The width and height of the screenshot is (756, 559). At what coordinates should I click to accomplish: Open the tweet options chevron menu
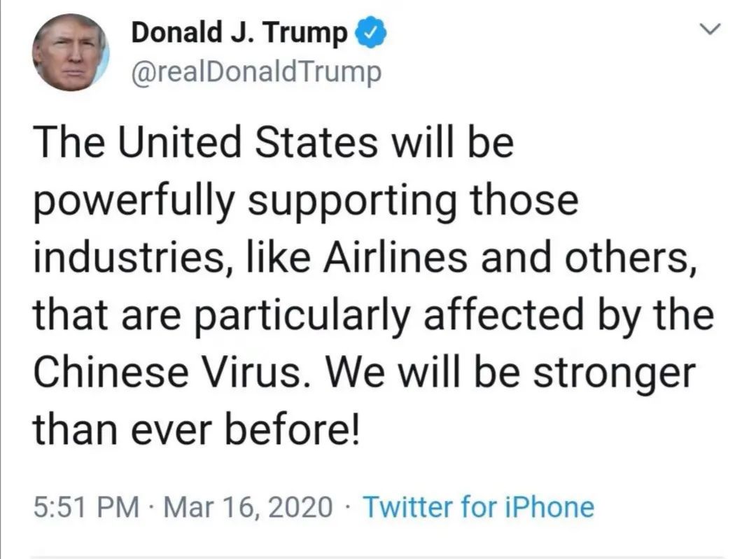click(710, 30)
